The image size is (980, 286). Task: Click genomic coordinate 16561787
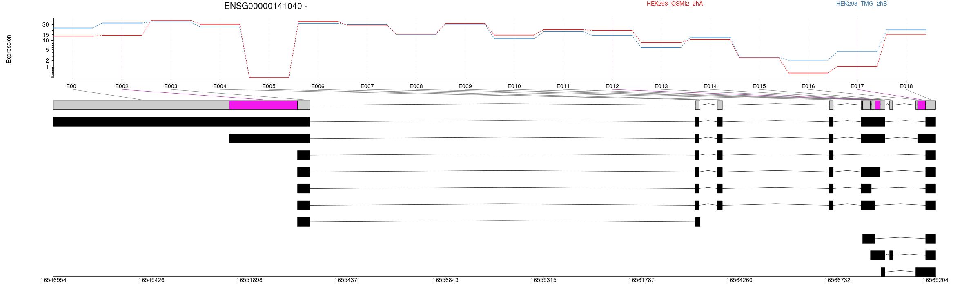tap(641, 280)
